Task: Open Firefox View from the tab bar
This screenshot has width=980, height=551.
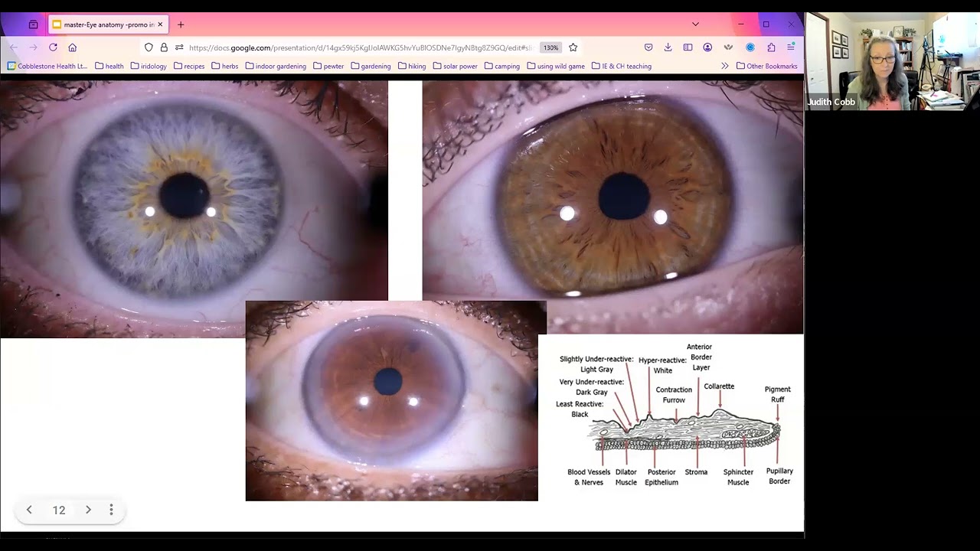Action: pyautogui.click(x=33, y=24)
